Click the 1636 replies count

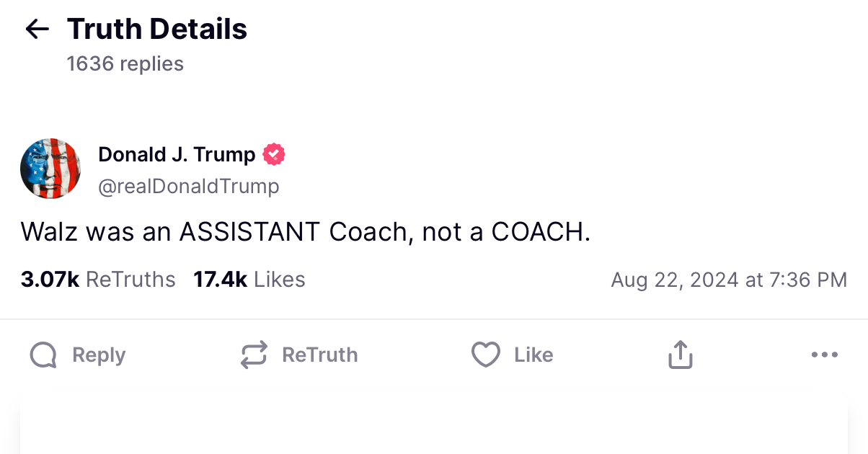click(x=125, y=64)
